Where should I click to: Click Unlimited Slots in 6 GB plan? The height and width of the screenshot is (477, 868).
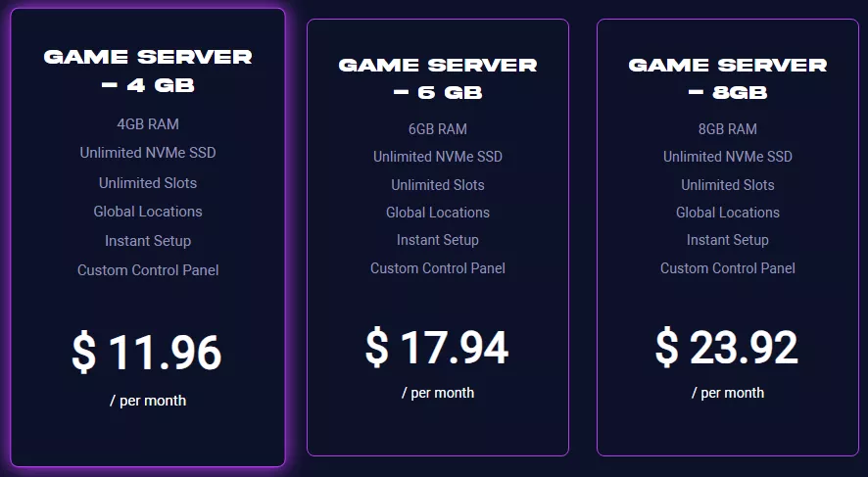coord(438,185)
